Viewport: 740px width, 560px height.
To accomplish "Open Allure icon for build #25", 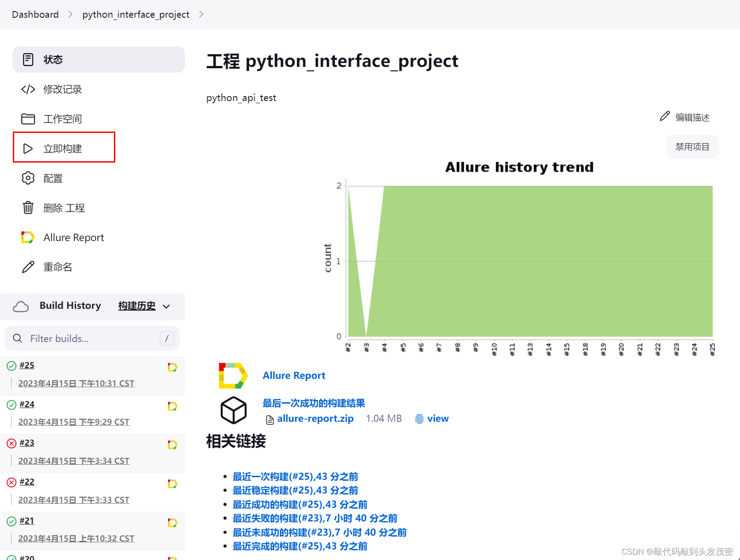I will pyautogui.click(x=172, y=367).
